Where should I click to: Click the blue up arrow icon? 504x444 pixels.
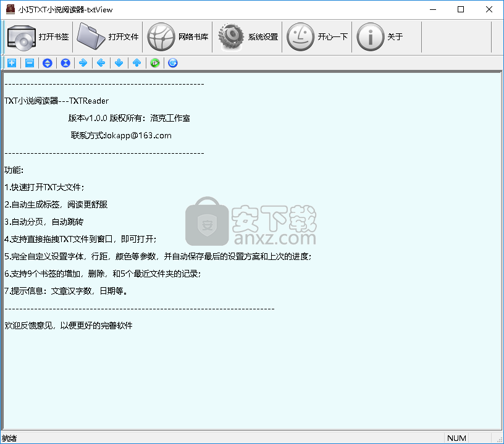pos(137,62)
